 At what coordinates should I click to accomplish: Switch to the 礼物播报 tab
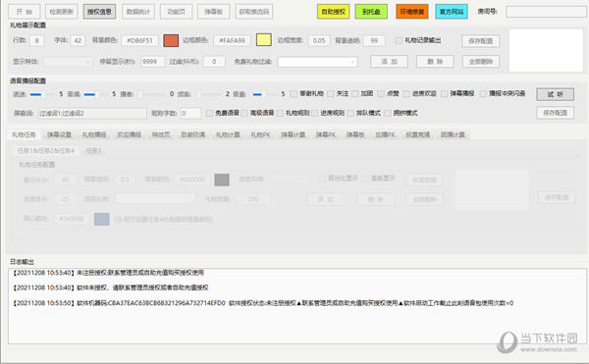[x=94, y=134]
